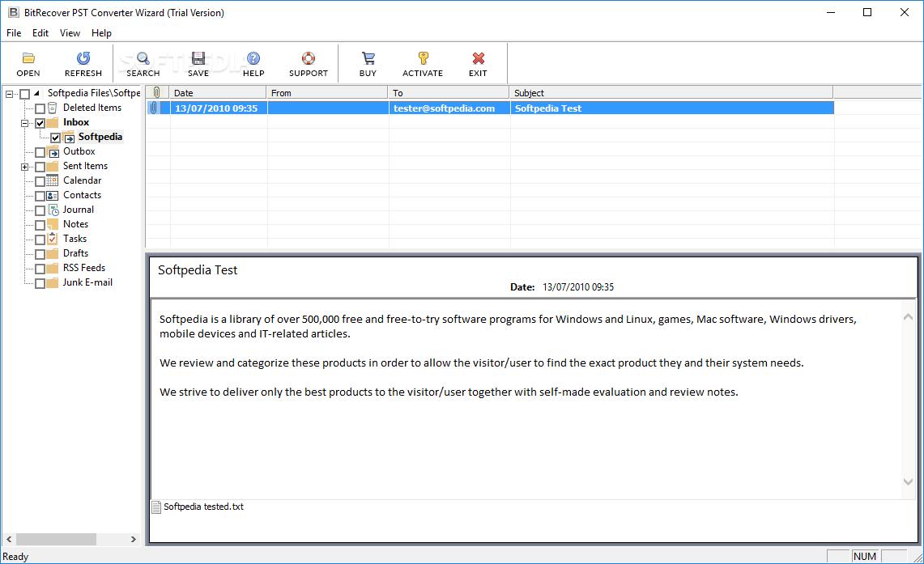Open the File menu
This screenshot has height=564, width=924.
click(14, 33)
